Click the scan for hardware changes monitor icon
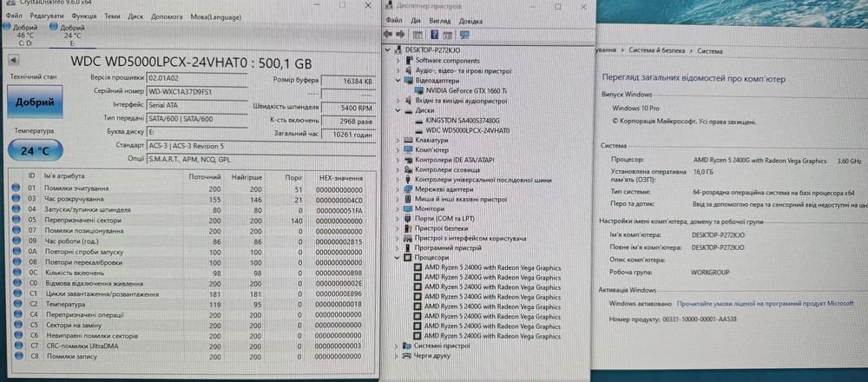868x382 pixels. pyautogui.click(x=464, y=35)
